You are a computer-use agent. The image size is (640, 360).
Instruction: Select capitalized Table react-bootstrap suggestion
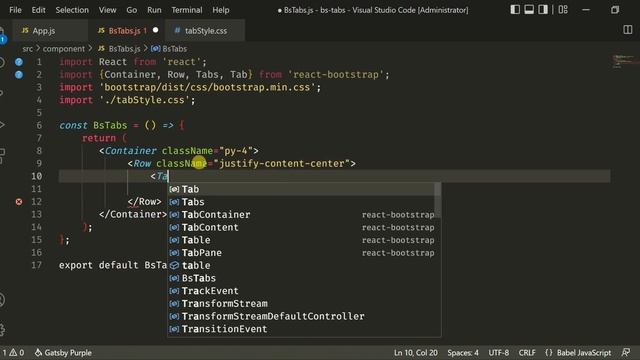pyautogui.click(x=301, y=240)
